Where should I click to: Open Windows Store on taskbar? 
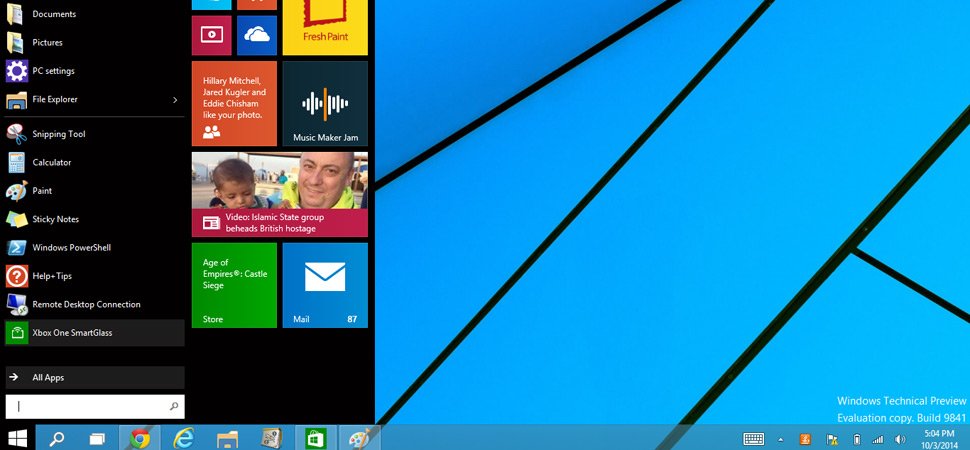316,438
